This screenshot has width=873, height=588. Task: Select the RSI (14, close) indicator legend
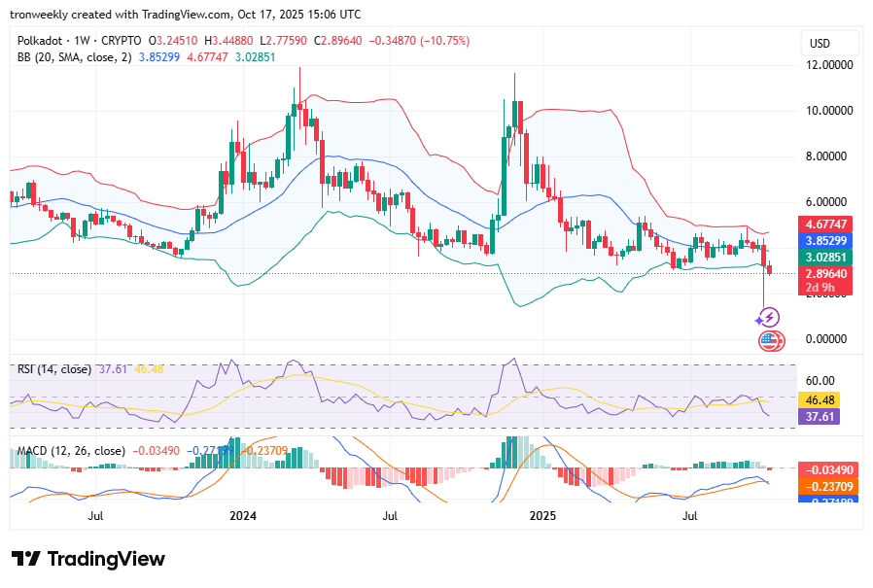(x=54, y=369)
